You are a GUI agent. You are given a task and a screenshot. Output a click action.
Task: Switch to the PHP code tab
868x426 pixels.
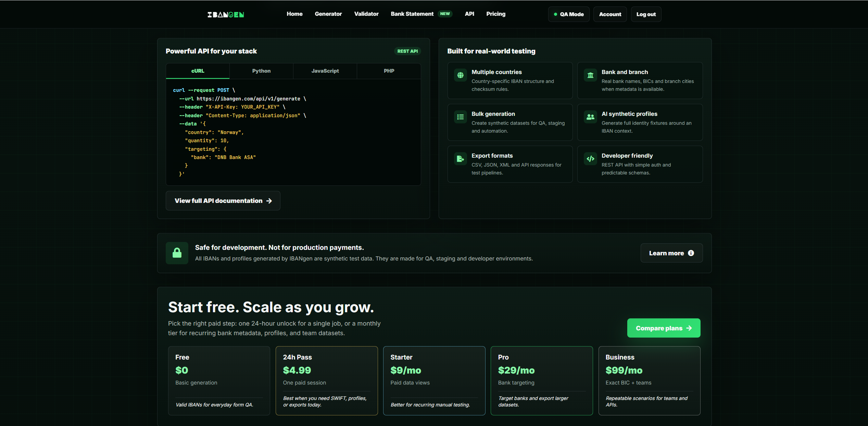389,71
